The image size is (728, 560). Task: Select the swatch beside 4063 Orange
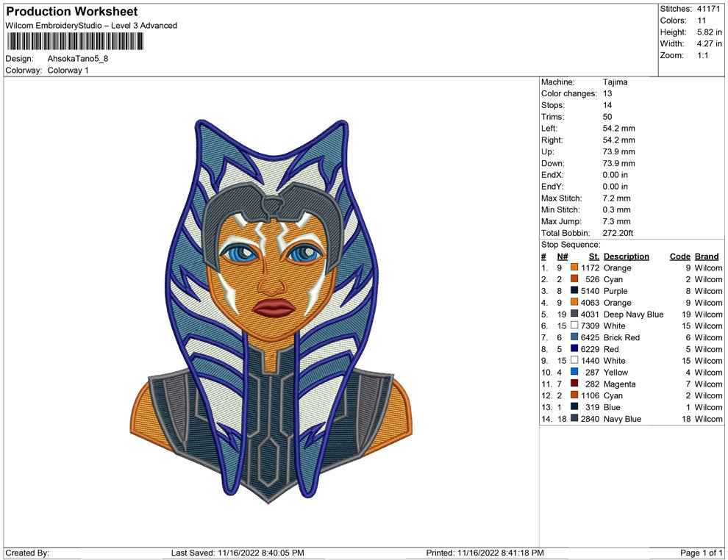pyautogui.click(x=574, y=302)
